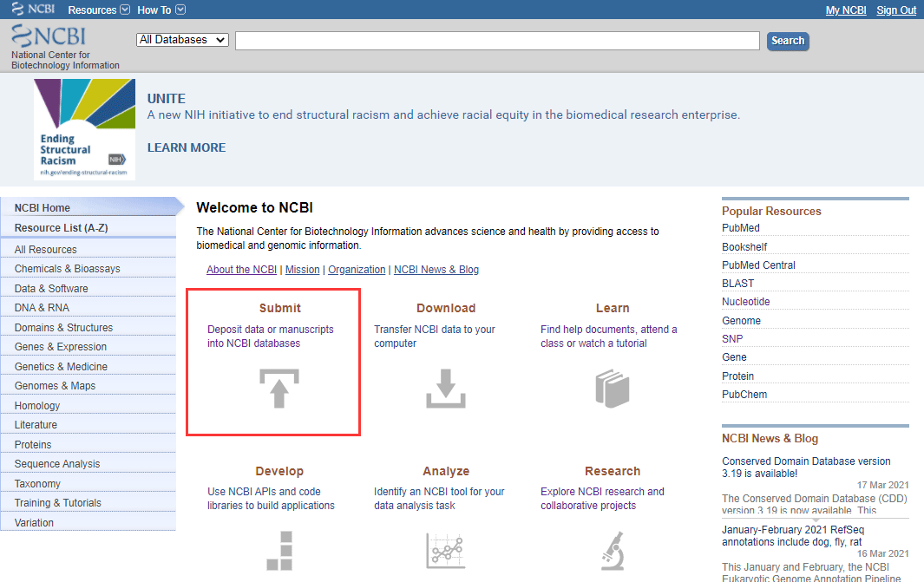Click 'Transfer NCBI data to your computer' text
This screenshot has height=582, width=924.
[x=435, y=337]
